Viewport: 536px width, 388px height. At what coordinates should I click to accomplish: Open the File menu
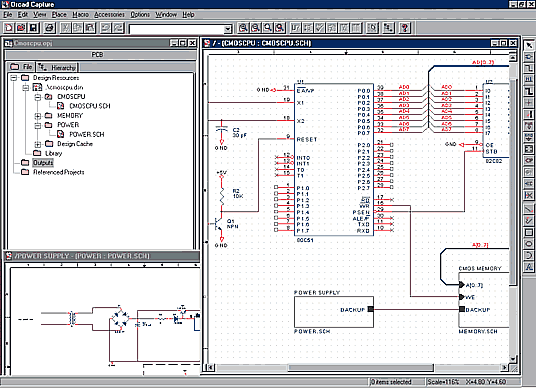pos(8,14)
